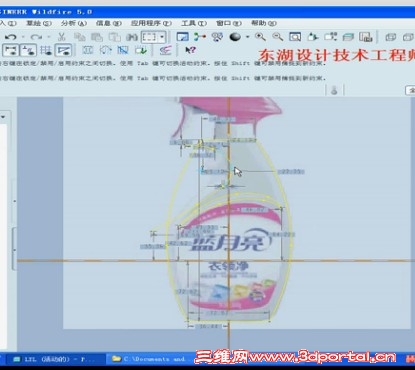415x370 pixels.
Task: Toggle the spin center icon
Action: [200, 37]
